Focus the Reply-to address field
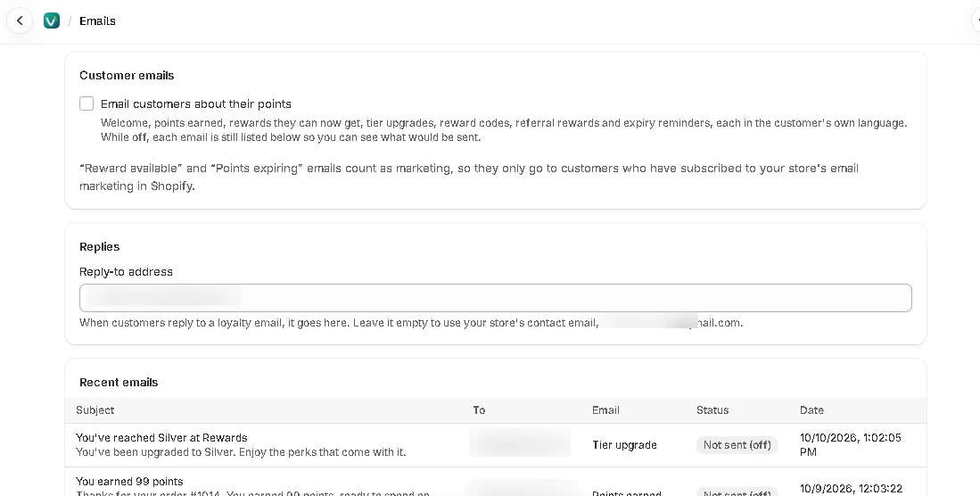This screenshot has height=496, width=980. coord(496,298)
